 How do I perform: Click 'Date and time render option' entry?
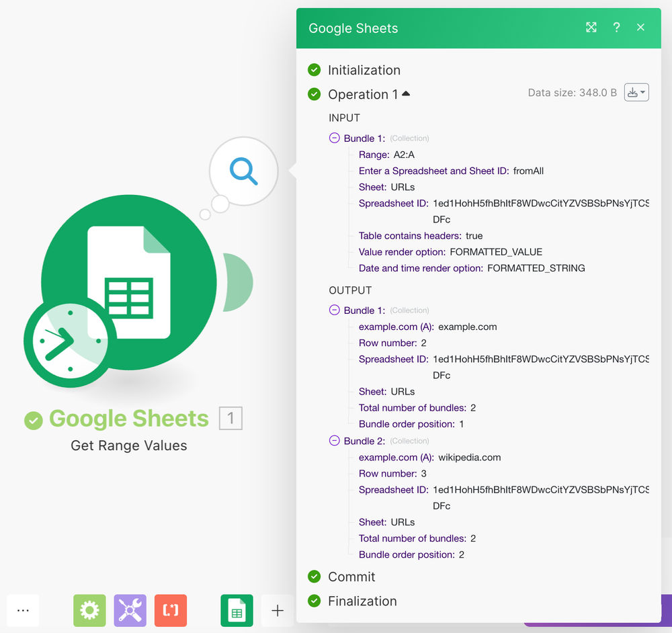pyautogui.click(x=472, y=268)
